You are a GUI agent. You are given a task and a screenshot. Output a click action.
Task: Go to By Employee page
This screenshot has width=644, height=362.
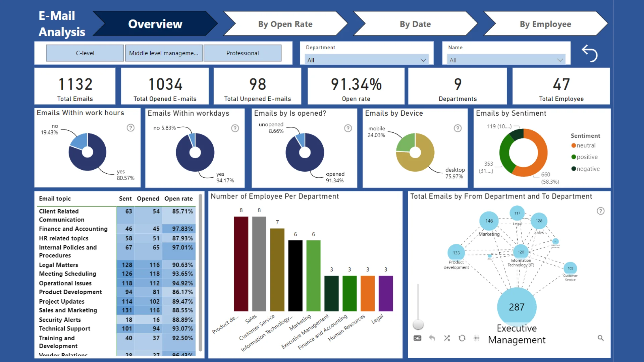coord(545,24)
